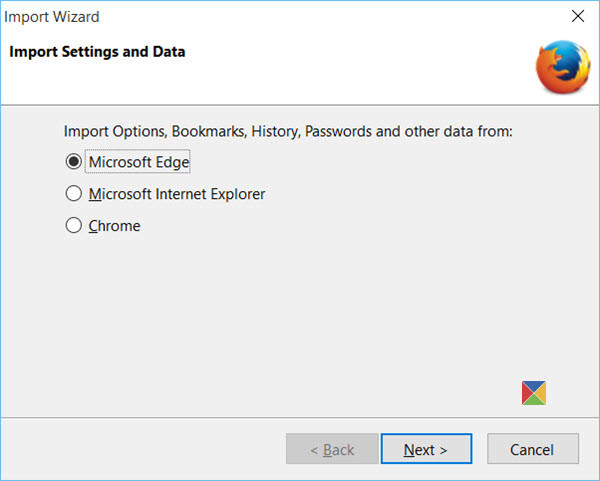The height and width of the screenshot is (481, 600).
Task: Click the 'Import Settings and Data' heading
Action: click(x=97, y=52)
